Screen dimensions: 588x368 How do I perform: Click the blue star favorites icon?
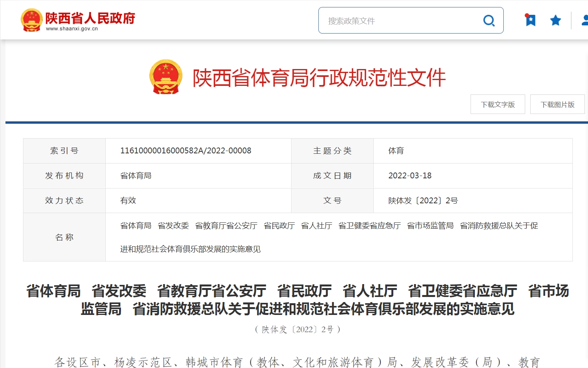(555, 20)
